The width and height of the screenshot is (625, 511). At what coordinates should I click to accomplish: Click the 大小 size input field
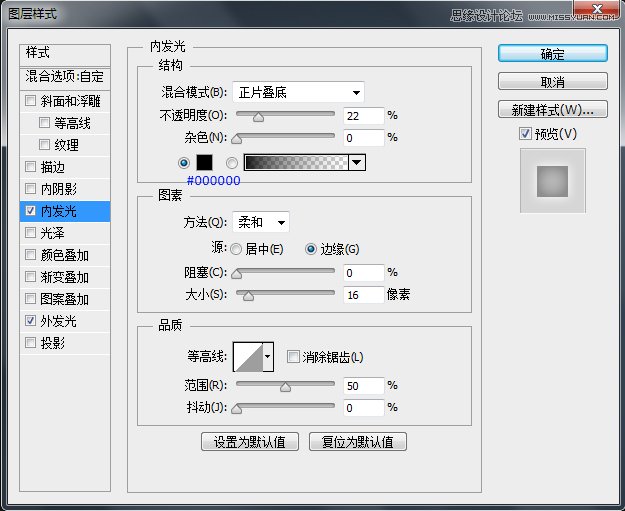[363, 294]
